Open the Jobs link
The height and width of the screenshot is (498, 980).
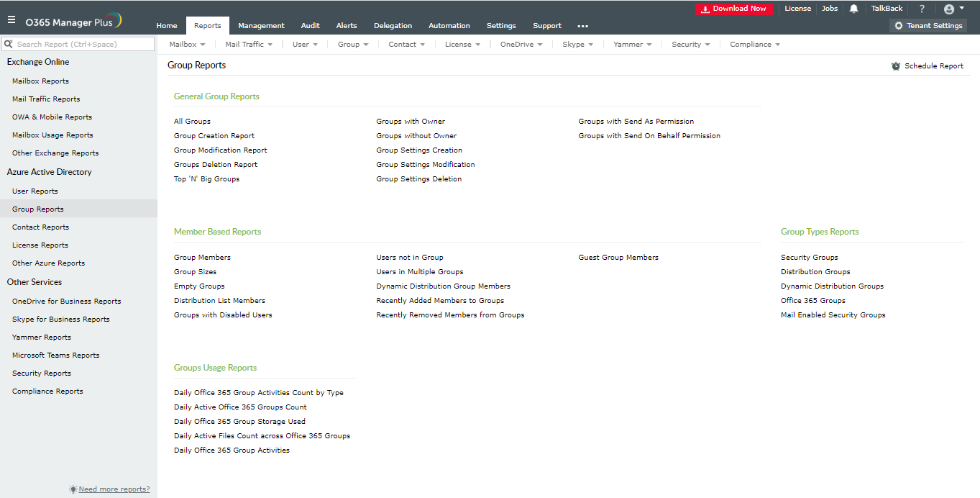(830, 9)
